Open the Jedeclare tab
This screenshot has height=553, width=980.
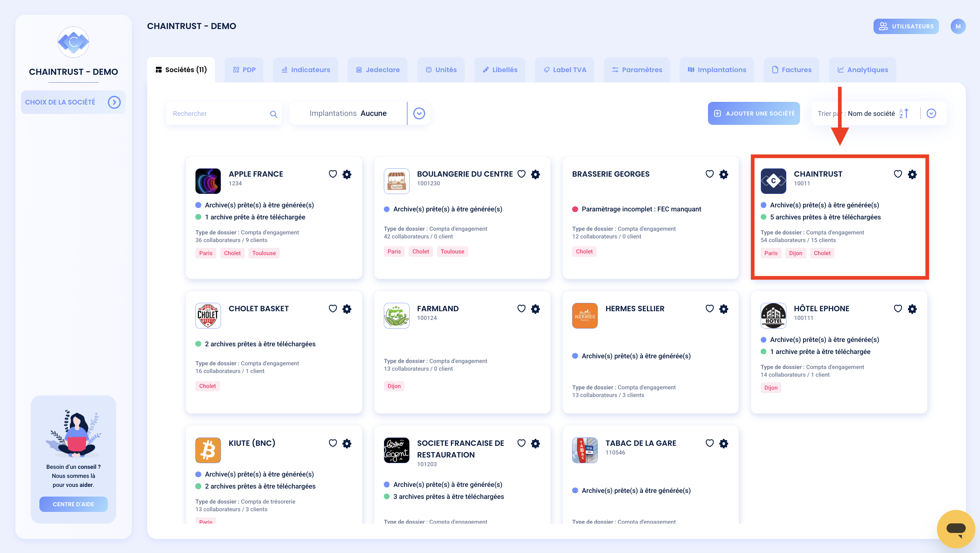click(x=378, y=70)
